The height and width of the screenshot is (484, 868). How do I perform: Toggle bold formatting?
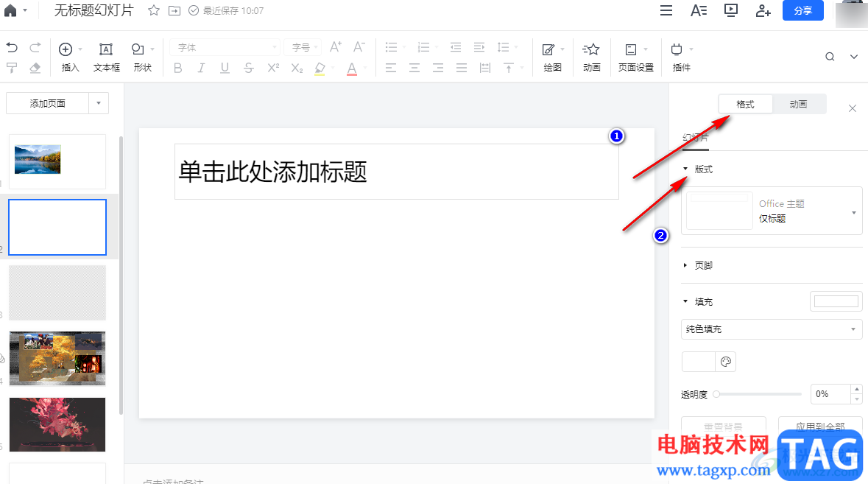tap(177, 68)
